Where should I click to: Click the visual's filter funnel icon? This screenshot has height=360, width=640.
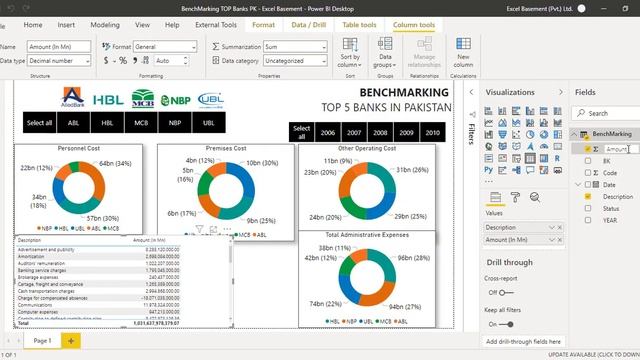pyautogui.click(x=199, y=229)
